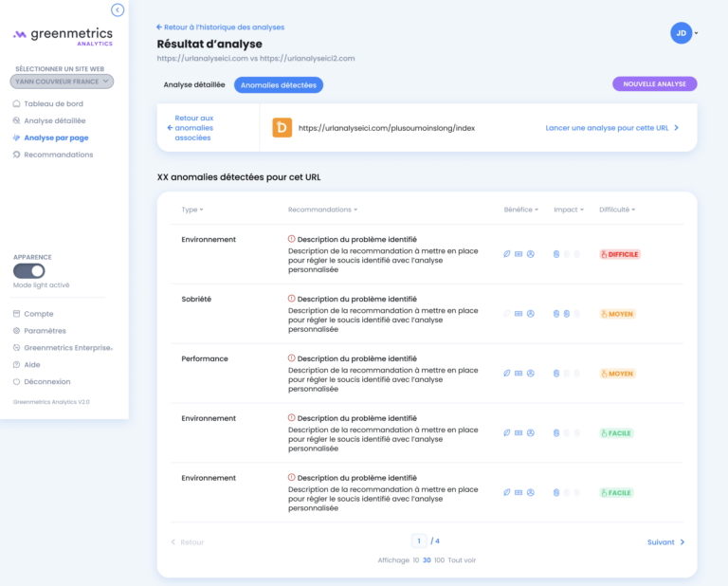Image resolution: width=728 pixels, height=586 pixels.
Task: Click the orange D grade badge
Action: click(x=282, y=128)
